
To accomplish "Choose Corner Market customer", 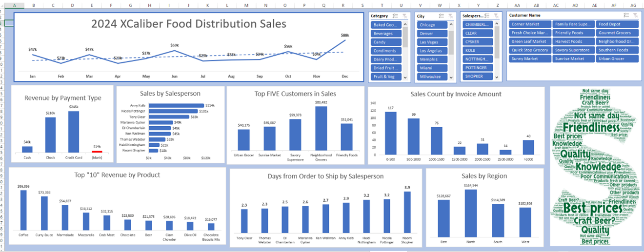I will (x=530, y=24).
